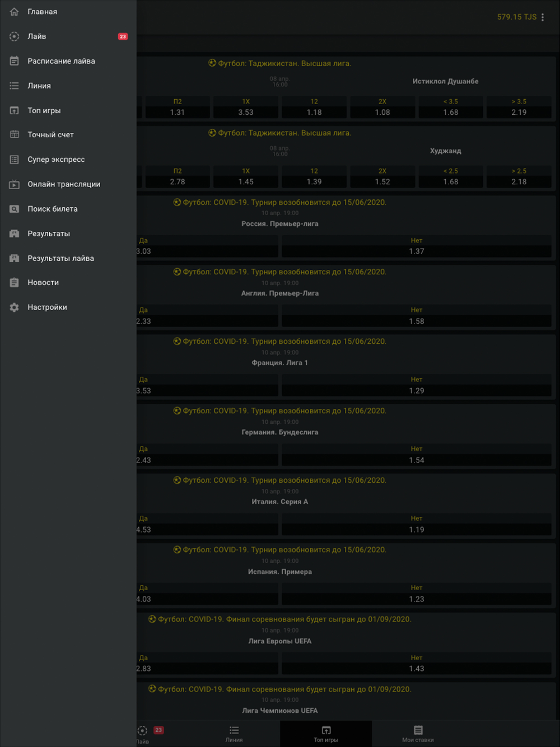Click the Настройки gear icon
The width and height of the screenshot is (560, 747).
pyautogui.click(x=15, y=307)
